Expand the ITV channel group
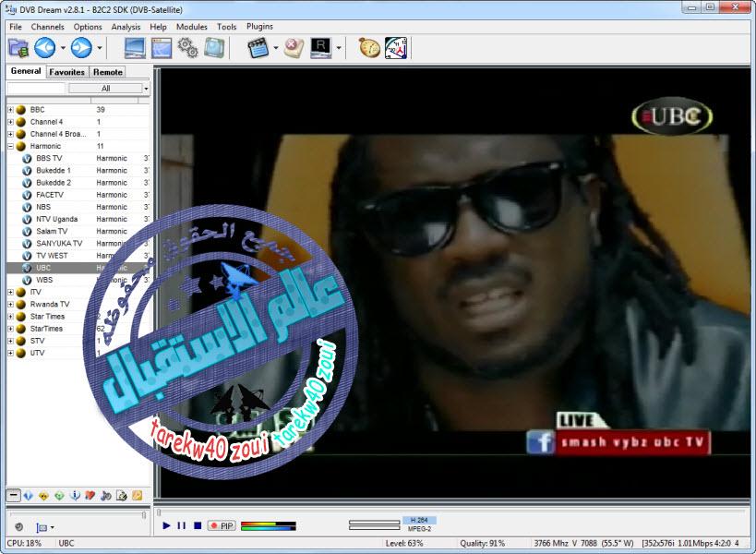The width and height of the screenshot is (756, 554). tap(10, 292)
